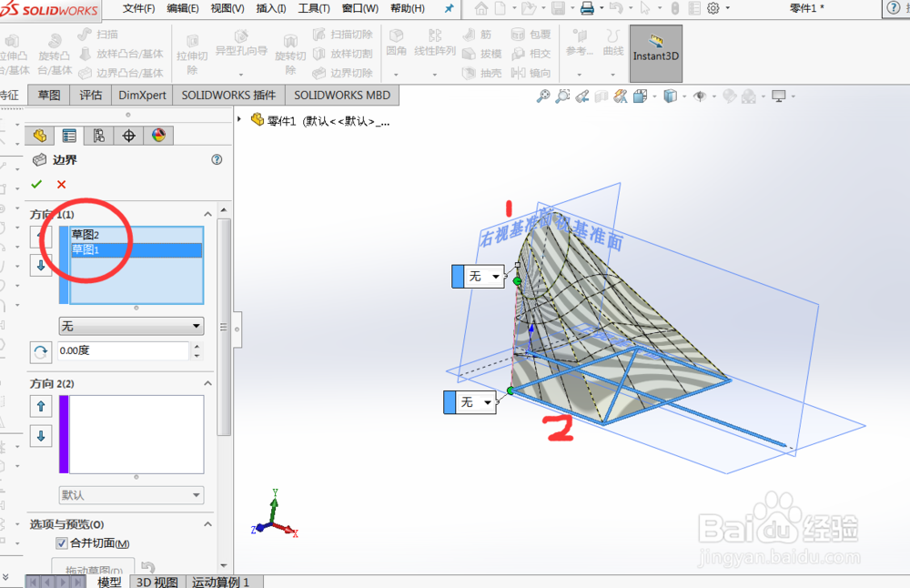Cancel boundary feature with red X
Image resolution: width=910 pixels, height=588 pixels.
coord(62,184)
